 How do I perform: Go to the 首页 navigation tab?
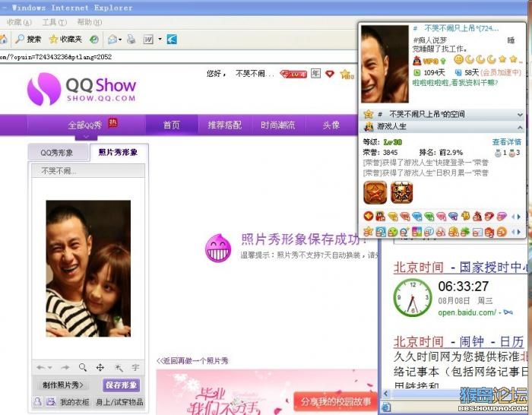pos(172,125)
